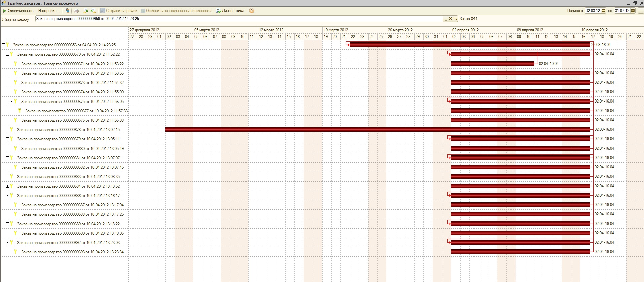Click Отменить не сохраненные изменения
The width and height of the screenshot is (644, 282).
tap(176, 11)
